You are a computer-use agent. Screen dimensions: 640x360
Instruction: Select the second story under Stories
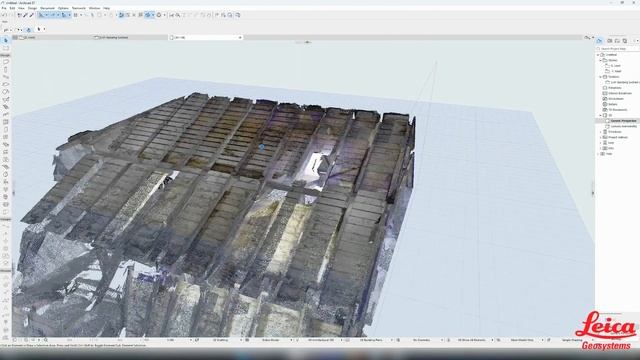(616, 71)
